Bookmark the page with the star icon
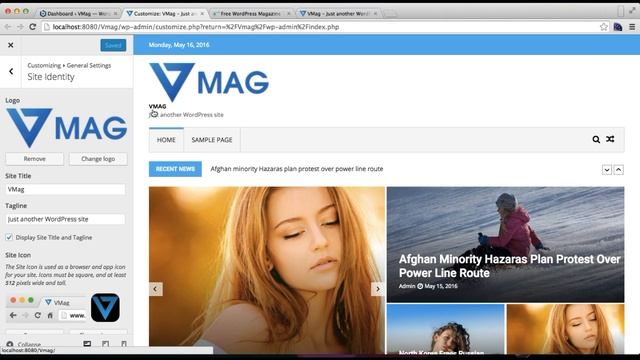The height and width of the screenshot is (360, 640). coord(604,27)
